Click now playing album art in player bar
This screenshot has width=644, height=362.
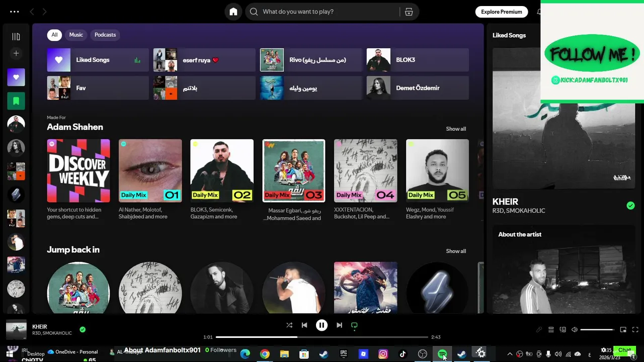click(x=16, y=330)
